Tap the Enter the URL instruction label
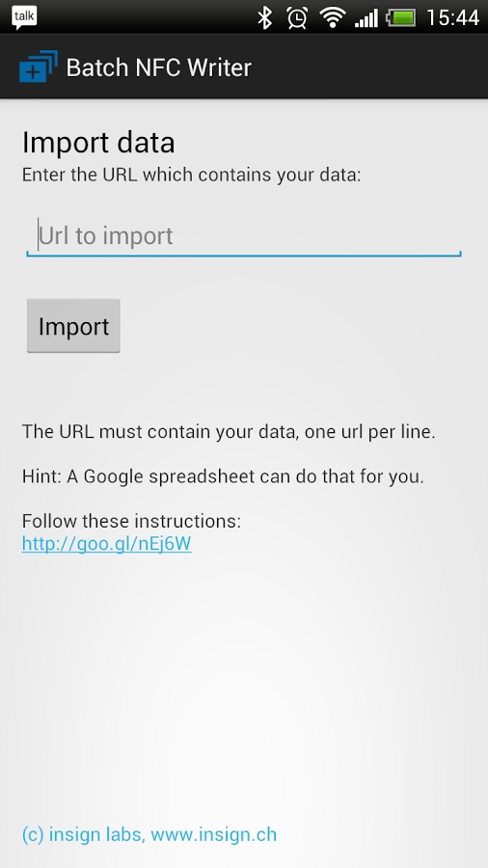Screen dimensions: 488x868 point(191,175)
